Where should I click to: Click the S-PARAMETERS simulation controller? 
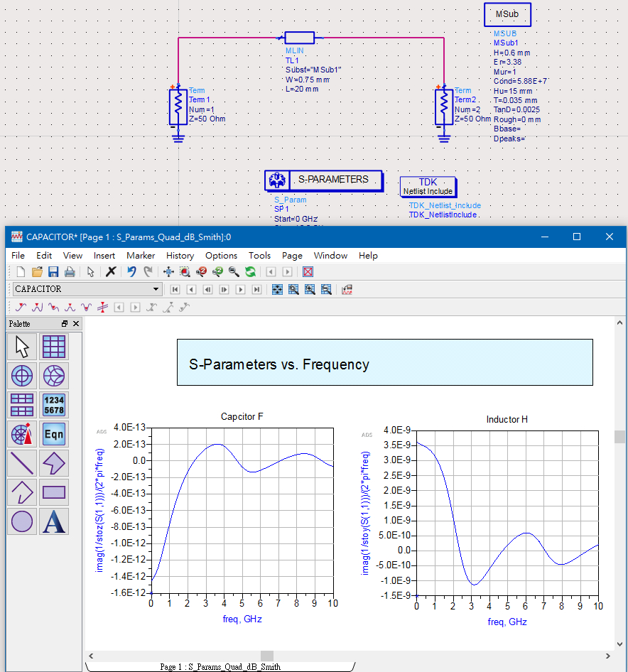point(323,180)
